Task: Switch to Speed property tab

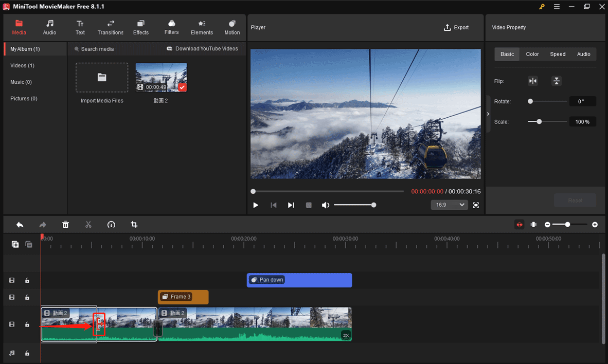Action: 558,54
